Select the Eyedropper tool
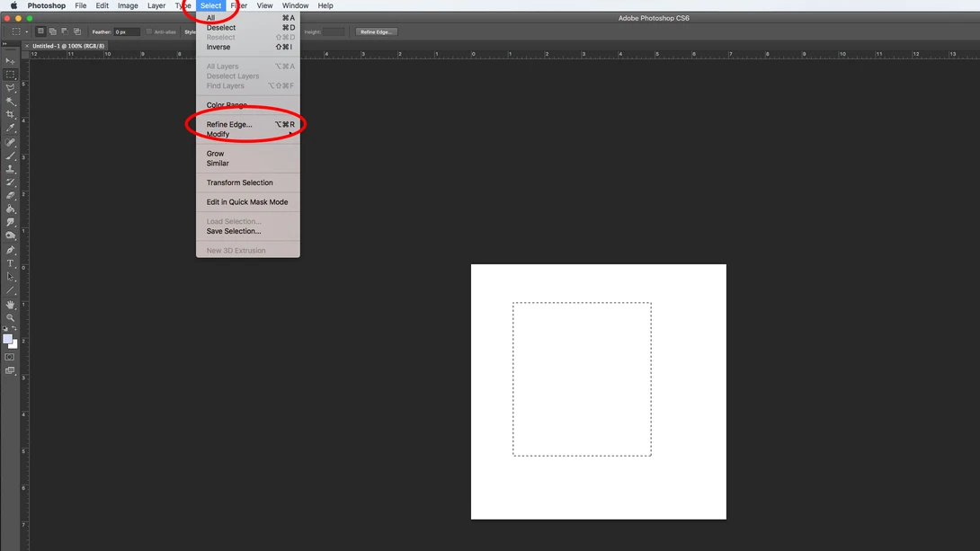The width and height of the screenshot is (980, 551). (10, 128)
